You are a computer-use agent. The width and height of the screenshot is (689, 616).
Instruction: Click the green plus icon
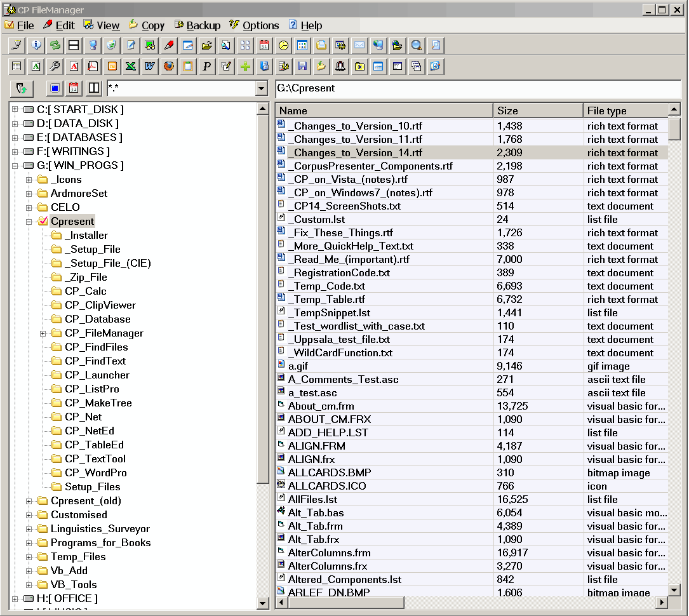click(x=245, y=66)
